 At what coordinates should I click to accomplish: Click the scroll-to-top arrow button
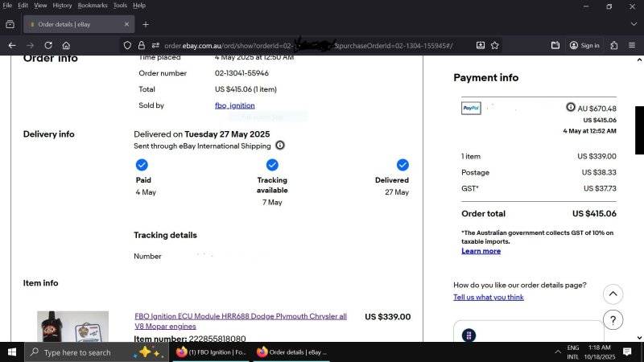[613, 294]
